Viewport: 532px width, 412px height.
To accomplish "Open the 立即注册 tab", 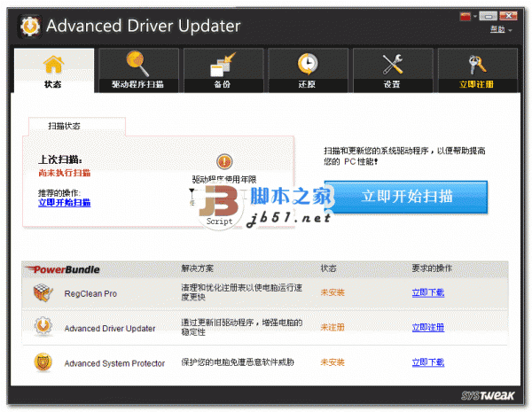I will pyautogui.click(x=477, y=71).
